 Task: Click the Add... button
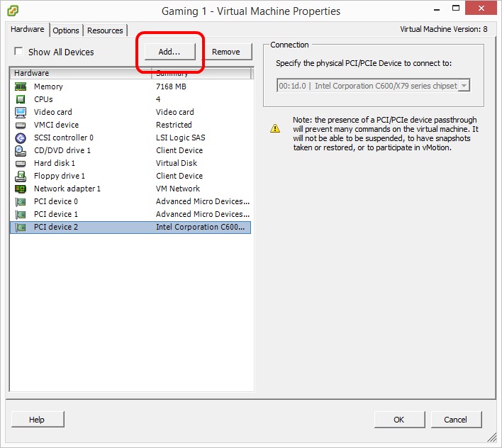[169, 52]
